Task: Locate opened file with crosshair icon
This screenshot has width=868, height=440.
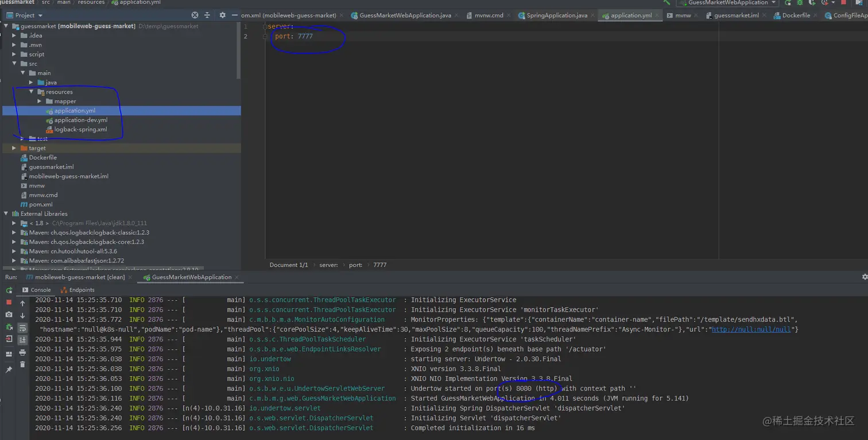Action: (195, 15)
